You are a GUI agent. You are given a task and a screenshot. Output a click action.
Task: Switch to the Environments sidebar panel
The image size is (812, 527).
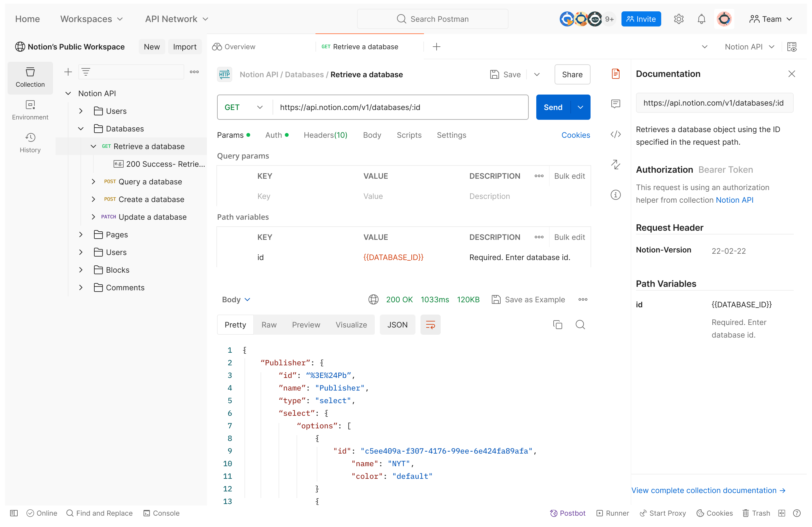coord(30,109)
